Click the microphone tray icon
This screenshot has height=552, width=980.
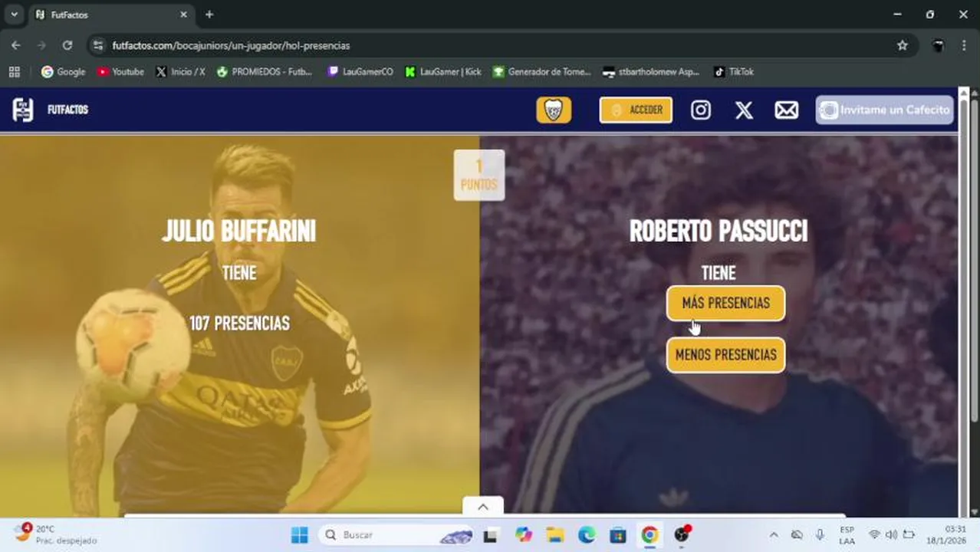(820, 534)
